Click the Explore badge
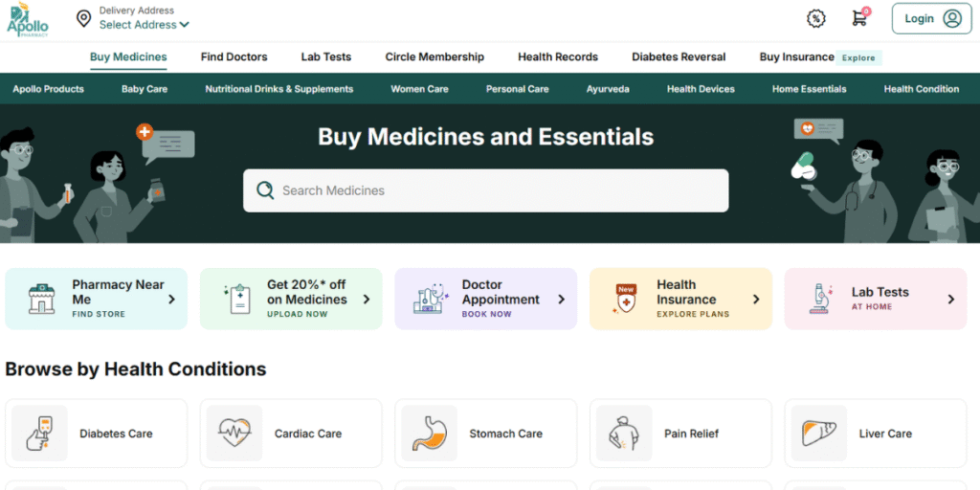The height and width of the screenshot is (490, 980). point(858,57)
